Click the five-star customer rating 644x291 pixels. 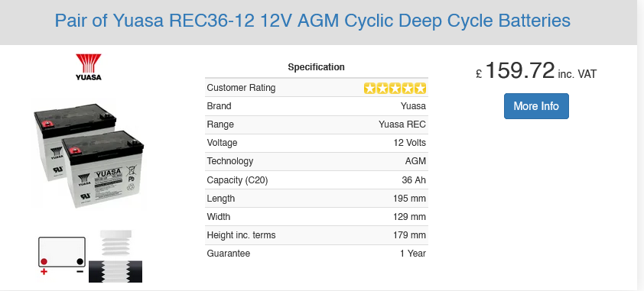(x=395, y=88)
